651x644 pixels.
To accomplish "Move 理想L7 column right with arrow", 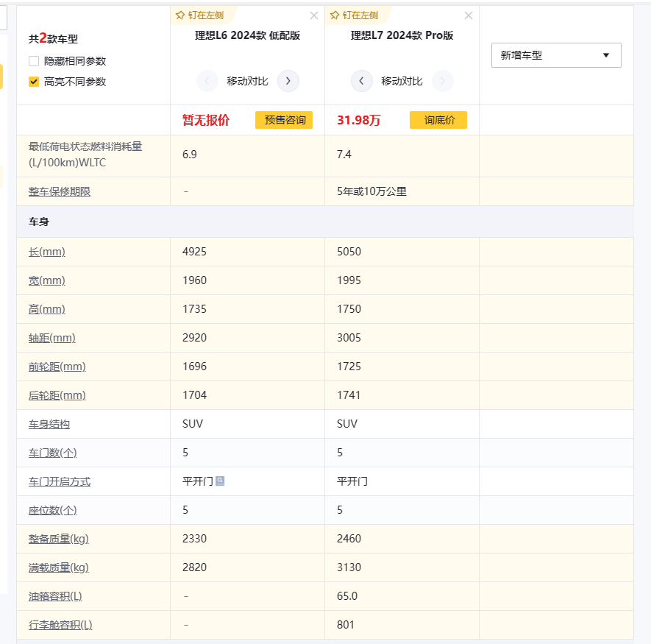I will click(443, 81).
